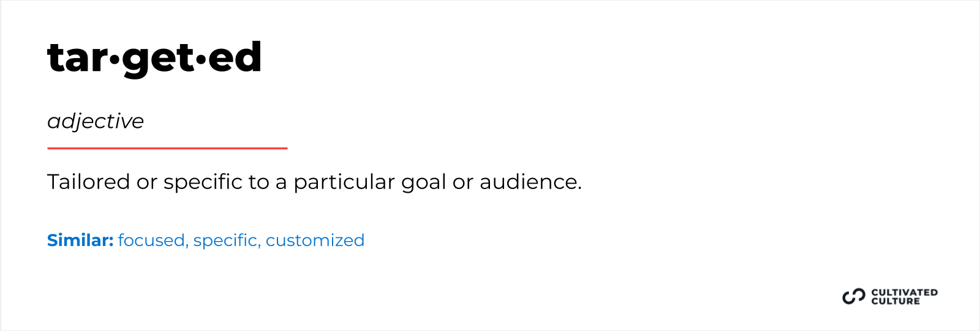Image resolution: width=980 pixels, height=331 pixels.
Task: Click the word "to" in the definition
Action: tap(258, 182)
